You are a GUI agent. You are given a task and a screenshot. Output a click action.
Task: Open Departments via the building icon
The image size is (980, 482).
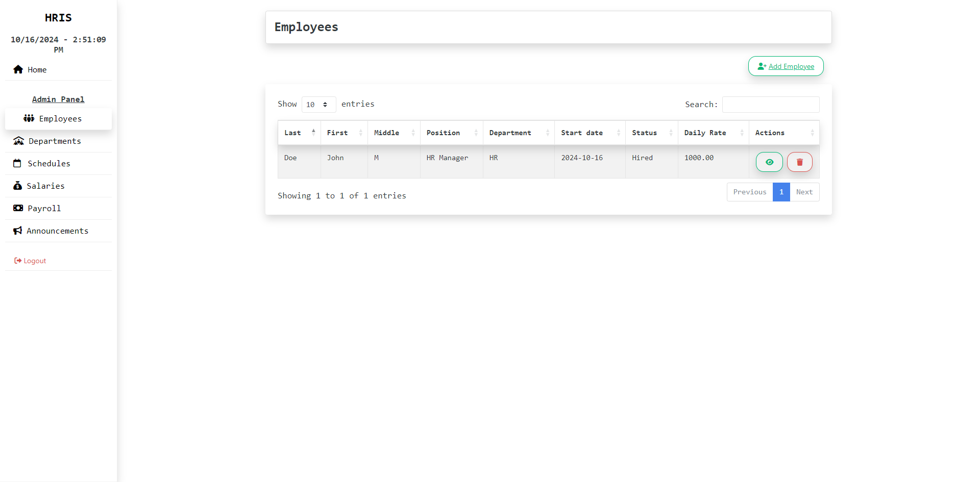(18, 141)
